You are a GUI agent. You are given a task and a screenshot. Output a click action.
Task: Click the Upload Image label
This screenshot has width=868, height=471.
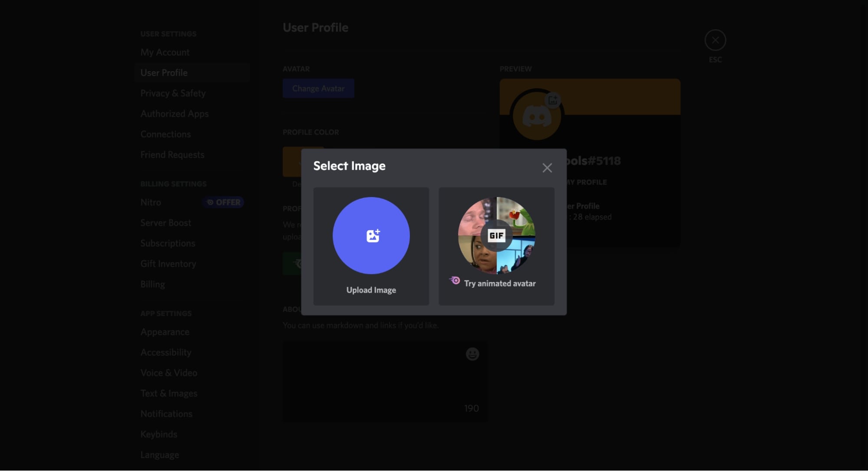point(371,290)
